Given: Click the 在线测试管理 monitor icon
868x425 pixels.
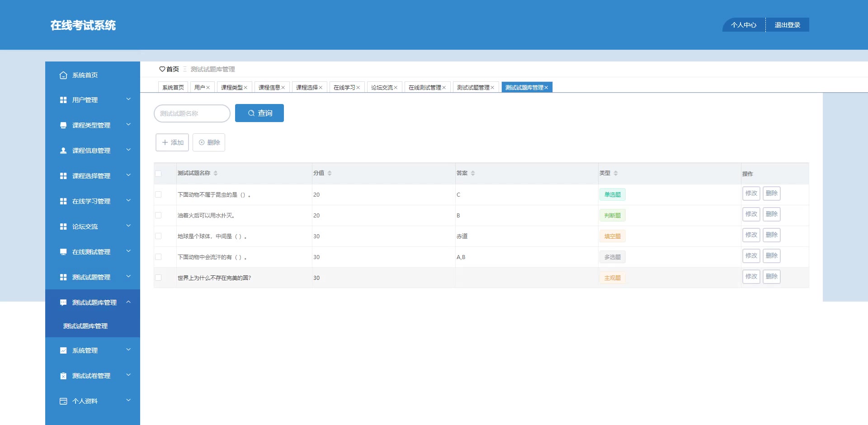Looking at the screenshot, I should click(63, 252).
